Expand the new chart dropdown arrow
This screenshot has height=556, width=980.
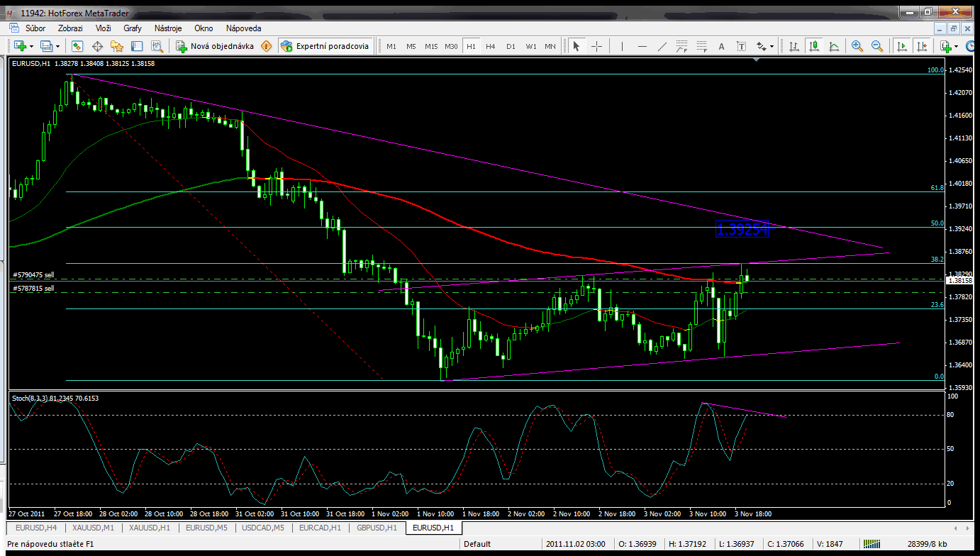pos(31,46)
